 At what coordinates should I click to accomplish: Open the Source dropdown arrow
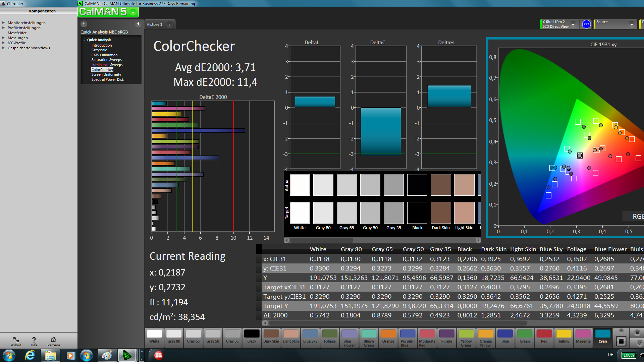pos(631,24)
